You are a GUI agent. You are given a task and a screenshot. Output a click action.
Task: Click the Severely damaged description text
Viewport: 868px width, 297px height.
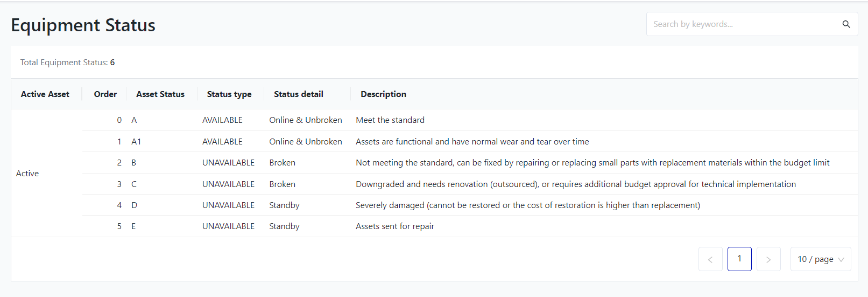click(x=527, y=205)
